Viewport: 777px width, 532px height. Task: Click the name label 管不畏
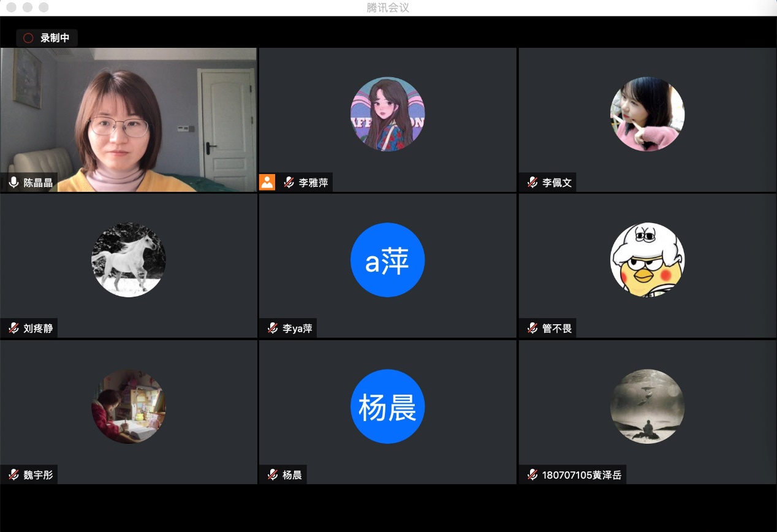pyautogui.click(x=557, y=329)
